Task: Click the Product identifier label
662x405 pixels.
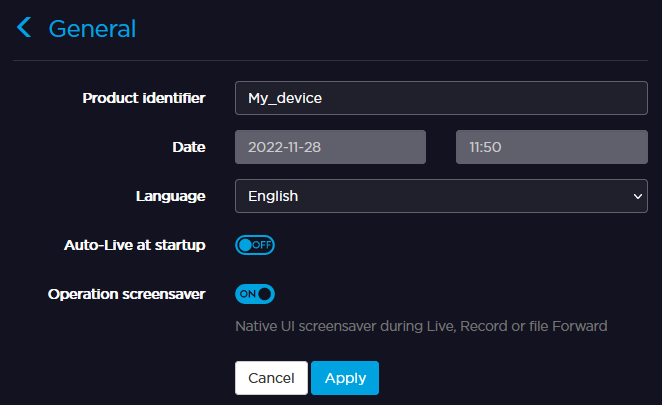Action: [144, 98]
